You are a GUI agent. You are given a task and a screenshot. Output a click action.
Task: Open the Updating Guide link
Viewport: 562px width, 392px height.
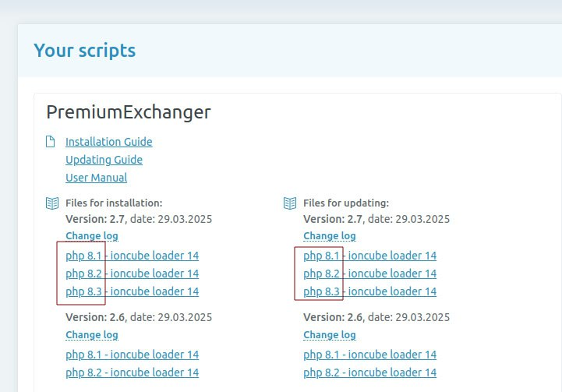point(104,160)
